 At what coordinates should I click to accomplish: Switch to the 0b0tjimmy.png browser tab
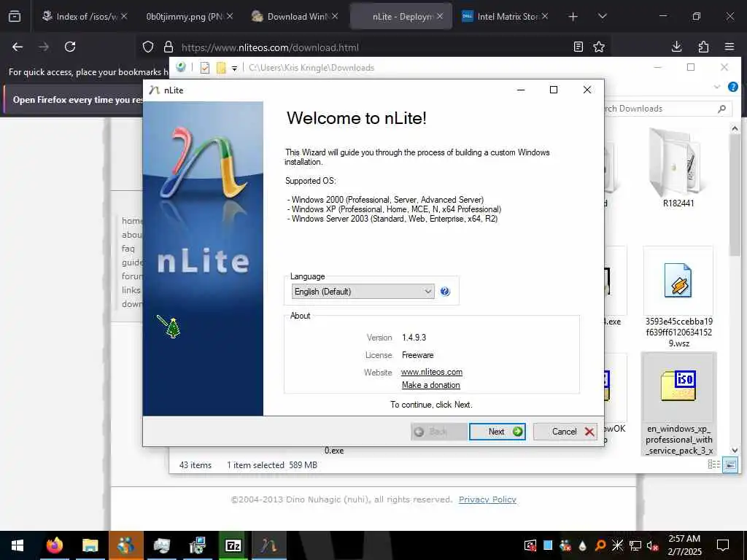tap(189, 16)
